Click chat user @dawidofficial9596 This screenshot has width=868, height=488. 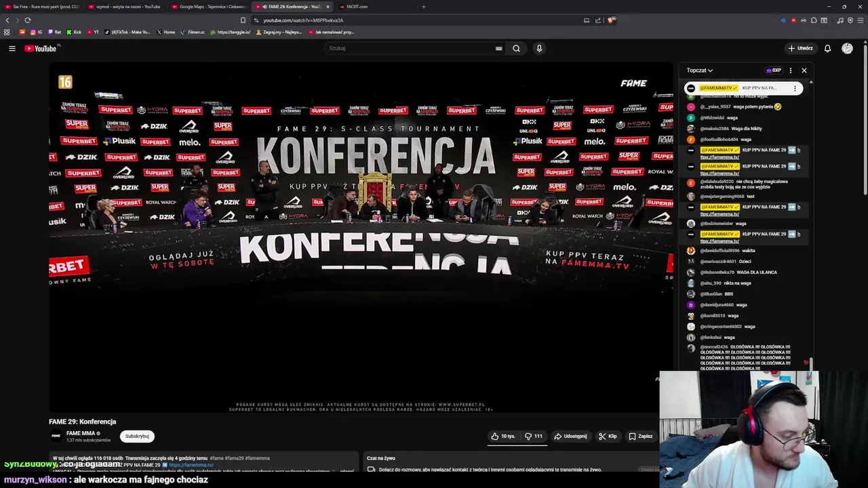pyautogui.click(x=719, y=251)
